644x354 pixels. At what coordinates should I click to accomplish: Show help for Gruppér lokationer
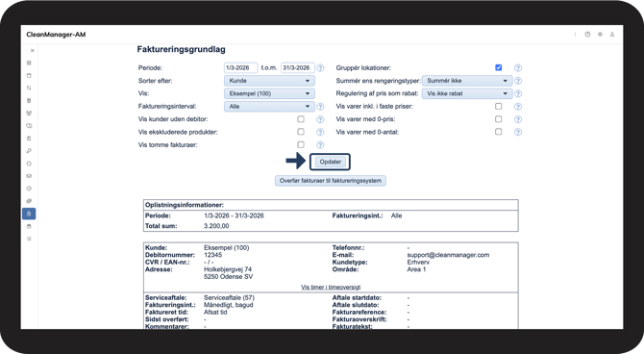(518, 68)
